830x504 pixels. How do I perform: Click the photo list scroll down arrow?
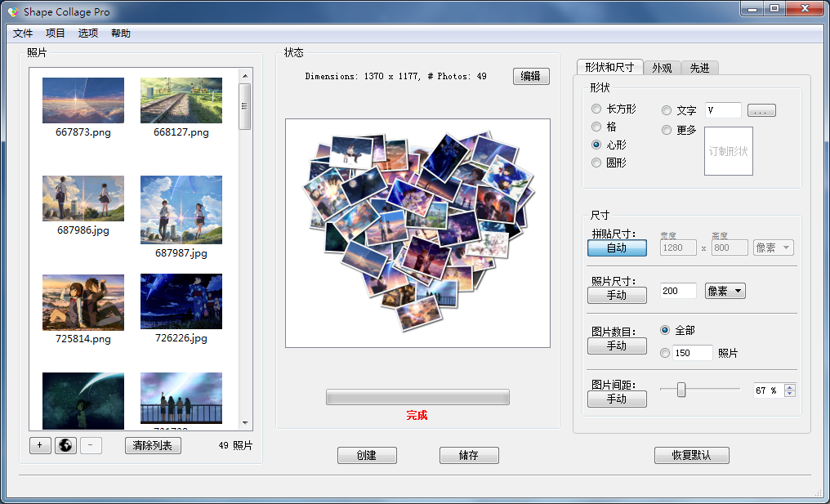pos(244,423)
